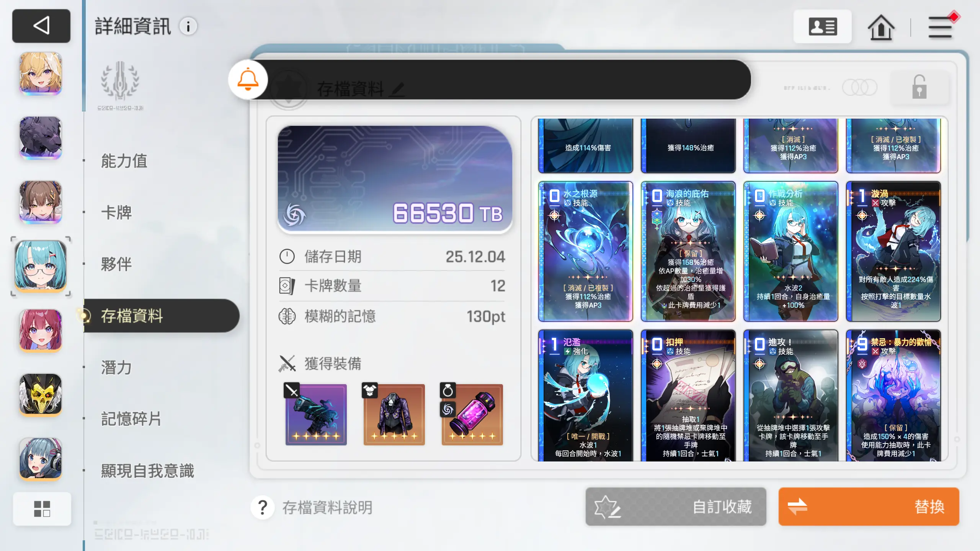Image resolution: width=980 pixels, height=551 pixels.
Task: Open the hamburger menu
Action: (x=940, y=28)
